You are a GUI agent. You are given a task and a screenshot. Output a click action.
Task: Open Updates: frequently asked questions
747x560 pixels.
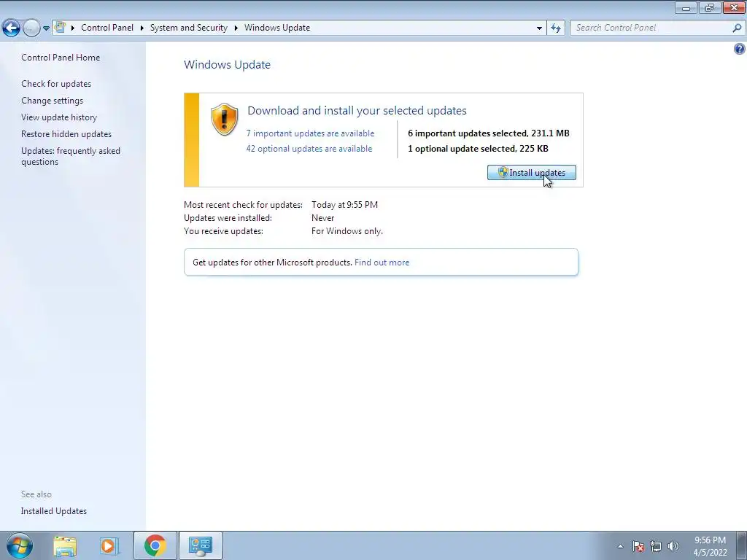point(71,156)
